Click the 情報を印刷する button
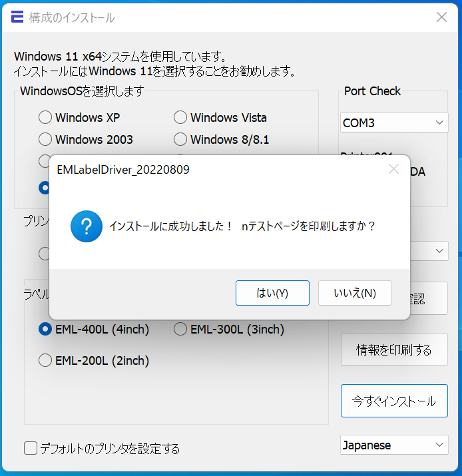462x476 pixels. [x=394, y=350]
